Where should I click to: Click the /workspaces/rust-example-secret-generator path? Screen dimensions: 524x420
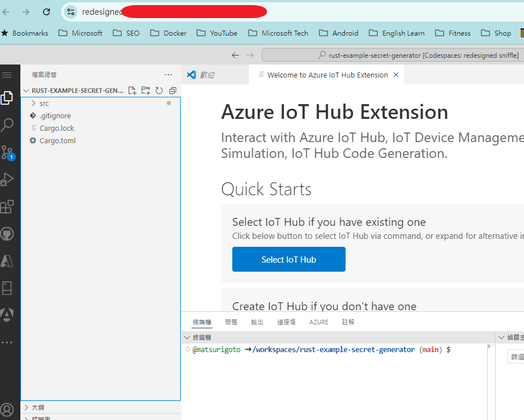[334, 350]
